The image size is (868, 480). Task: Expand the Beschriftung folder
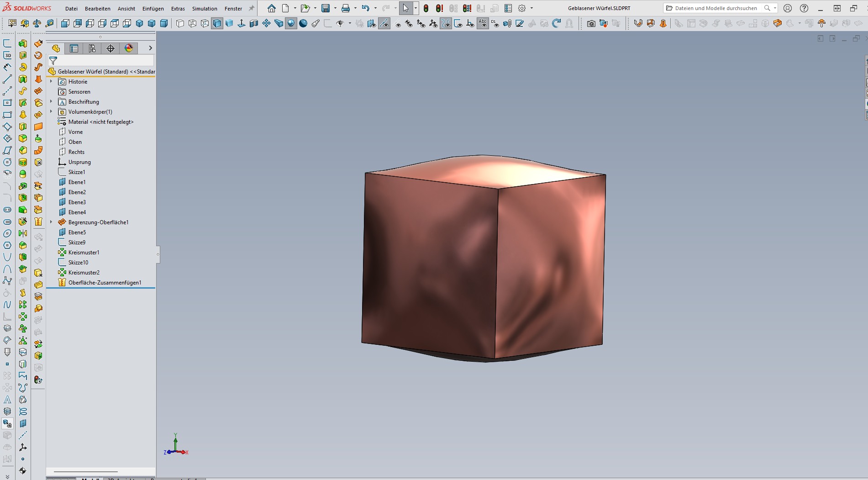pos(51,102)
